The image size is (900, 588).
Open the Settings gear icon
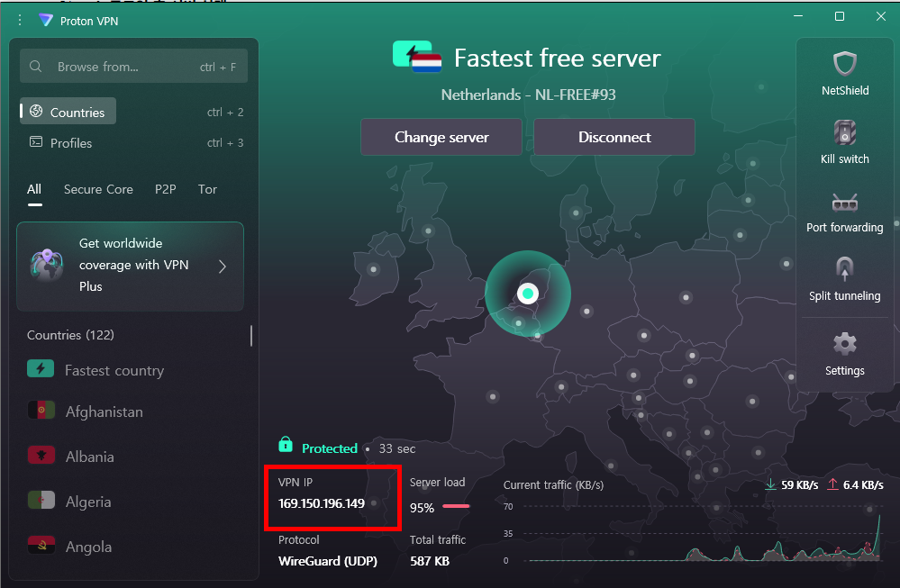(x=845, y=344)
